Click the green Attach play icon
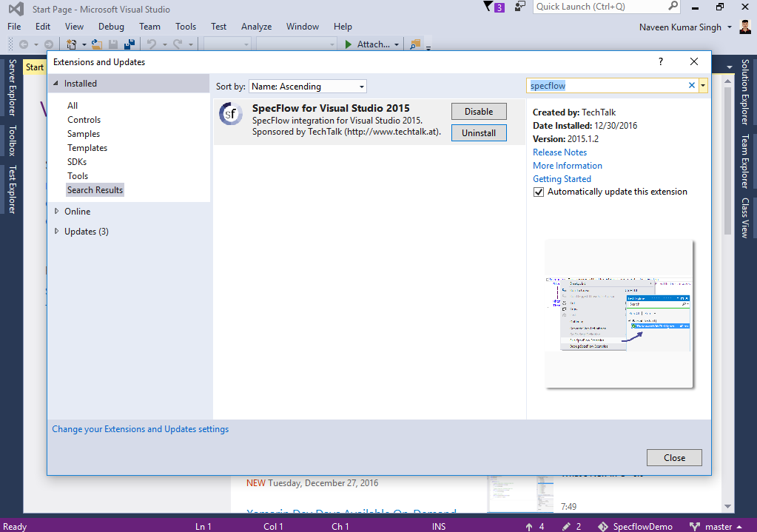 click(x=348, y=44)
